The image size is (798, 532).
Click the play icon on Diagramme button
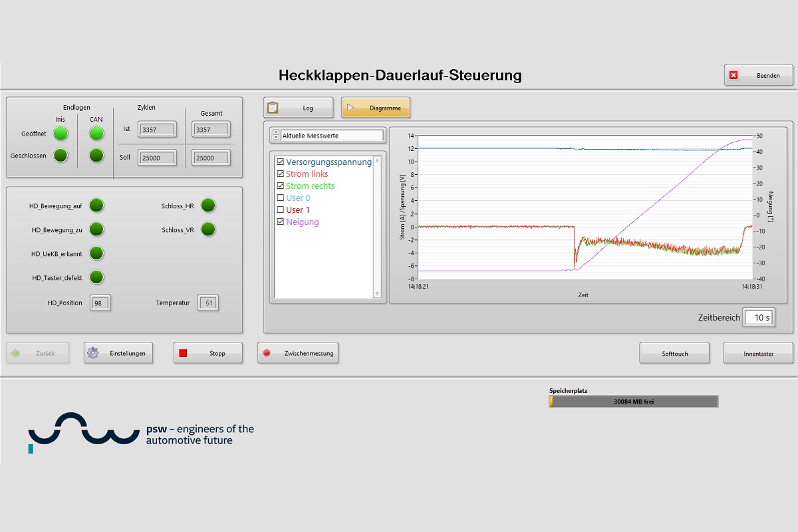pos(350,108)
